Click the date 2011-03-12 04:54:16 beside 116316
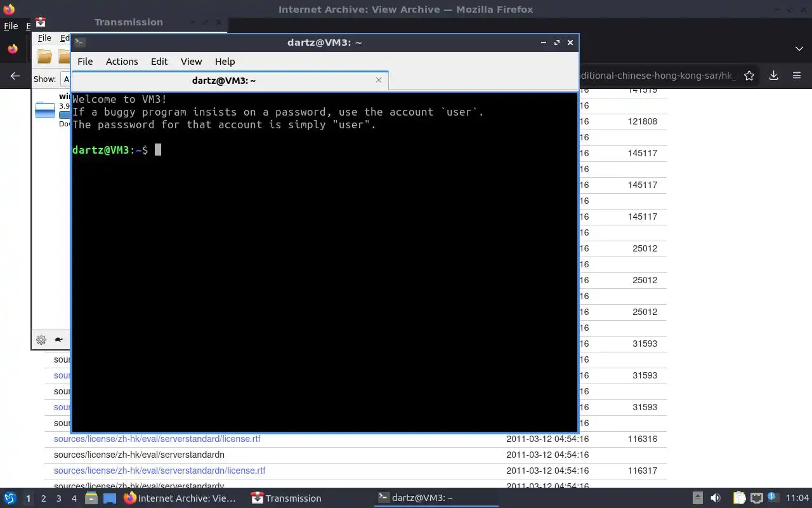 [547, 439]
